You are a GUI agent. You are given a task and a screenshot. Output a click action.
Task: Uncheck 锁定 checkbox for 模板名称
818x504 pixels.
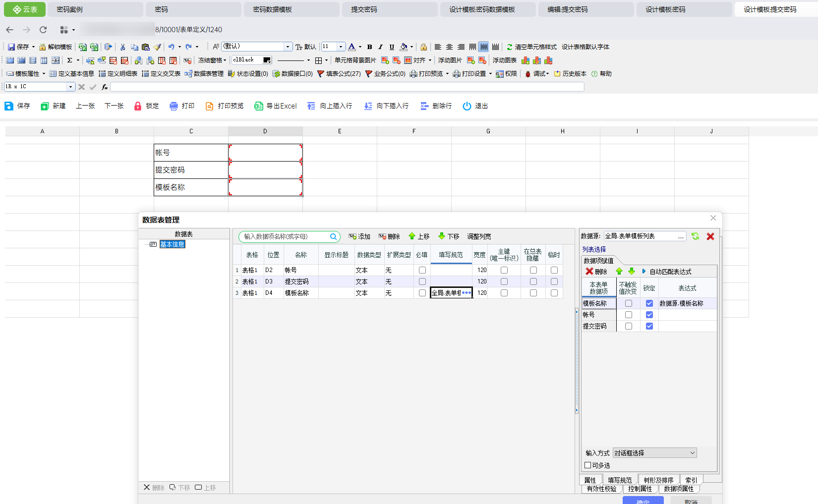pos(649,303)
